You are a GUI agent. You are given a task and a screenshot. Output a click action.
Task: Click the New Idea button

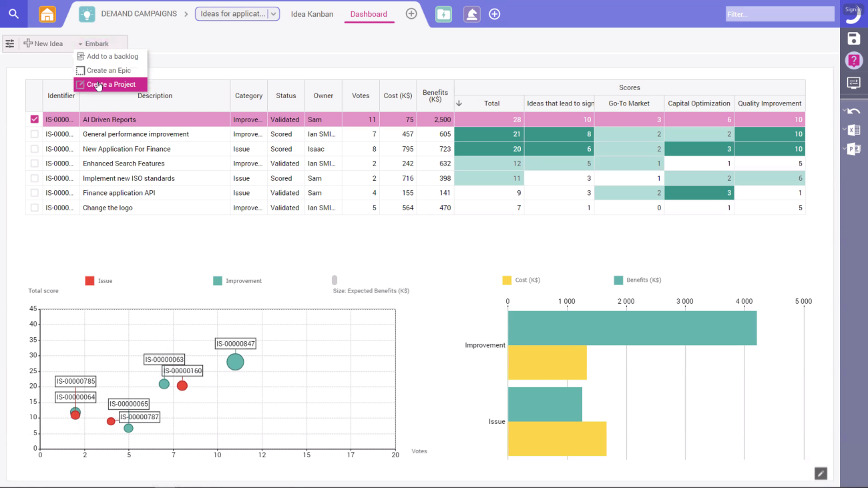tap(44, 43)
